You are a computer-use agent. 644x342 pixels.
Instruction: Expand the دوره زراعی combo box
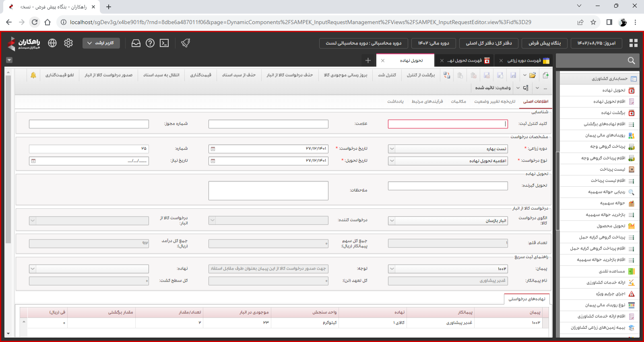pyautogui.click(x=392, y=149)
